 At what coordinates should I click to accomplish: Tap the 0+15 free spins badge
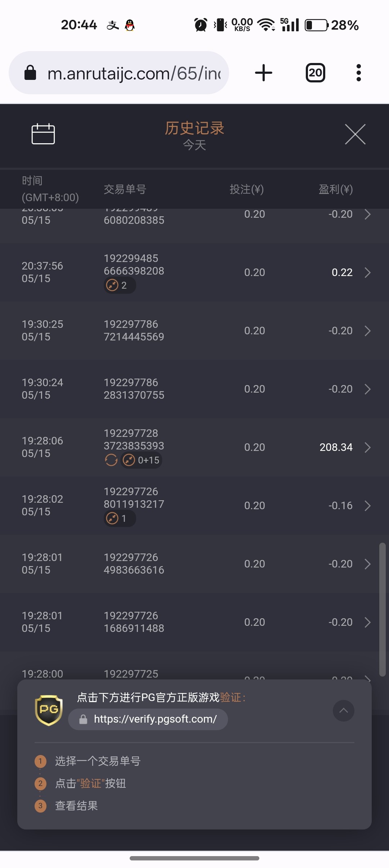click(141, 460)
